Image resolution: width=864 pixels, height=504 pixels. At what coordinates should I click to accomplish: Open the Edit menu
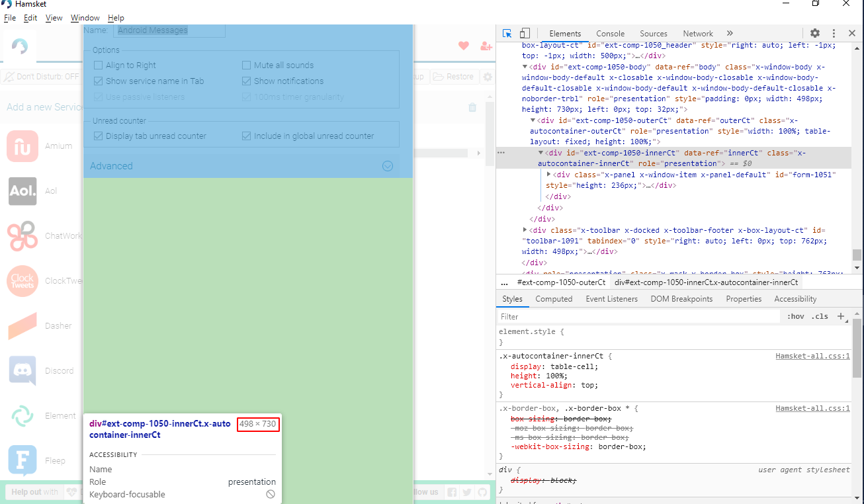click(x=30, y=18)
